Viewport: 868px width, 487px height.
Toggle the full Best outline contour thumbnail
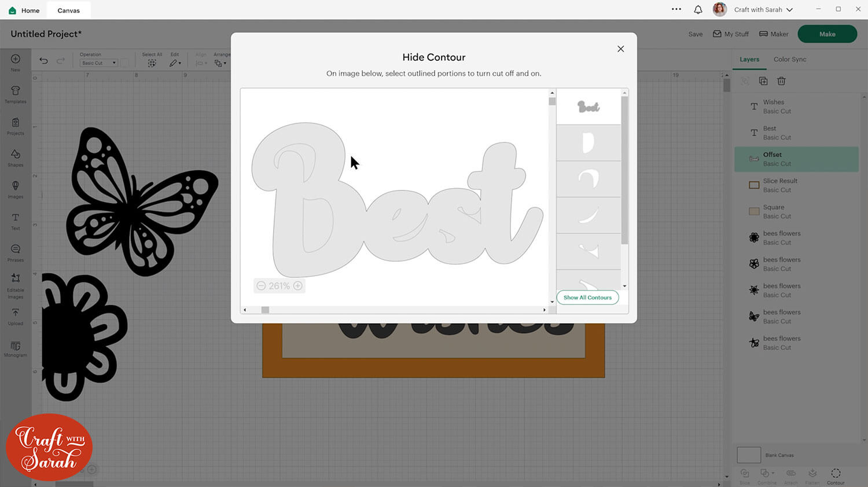click(589, 107)
